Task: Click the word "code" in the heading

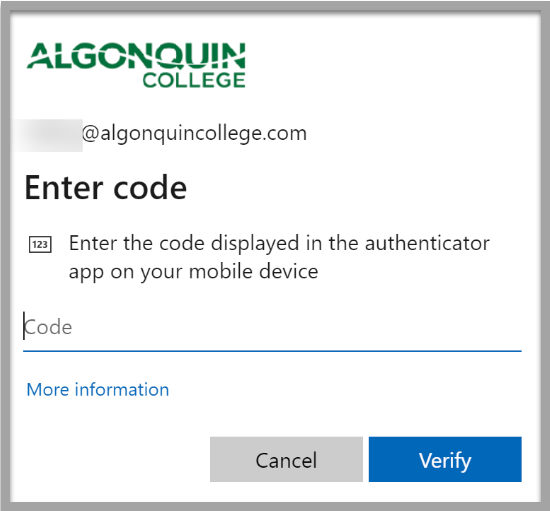Action: (150, 188)
